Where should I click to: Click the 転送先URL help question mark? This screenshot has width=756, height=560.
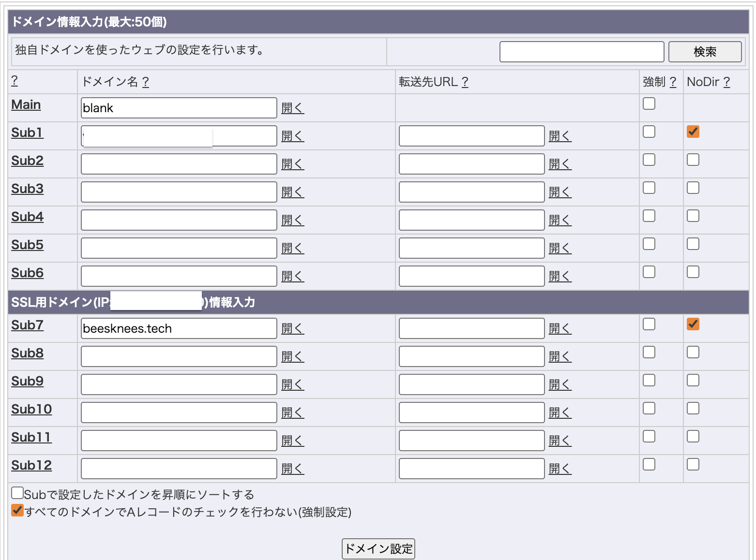click(x=466, y=82)
